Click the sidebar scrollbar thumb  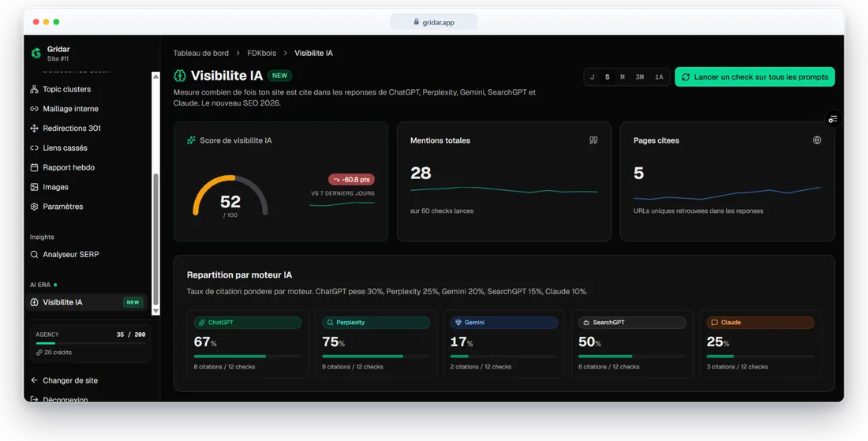155,240
